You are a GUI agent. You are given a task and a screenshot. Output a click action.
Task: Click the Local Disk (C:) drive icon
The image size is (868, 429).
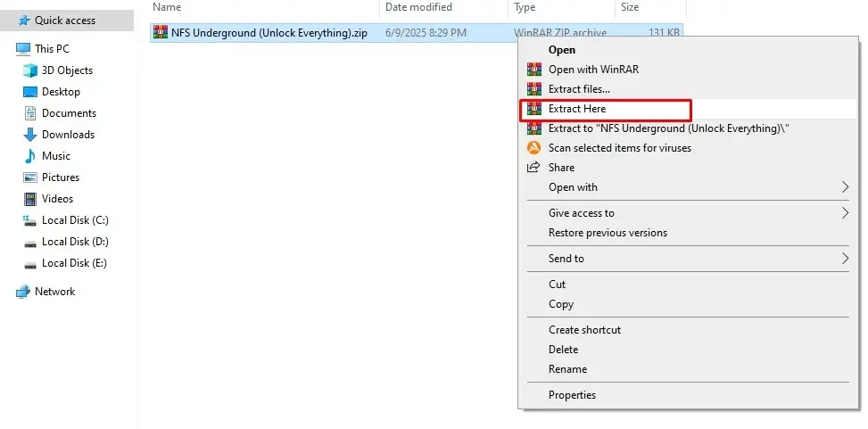click(30, 220)
